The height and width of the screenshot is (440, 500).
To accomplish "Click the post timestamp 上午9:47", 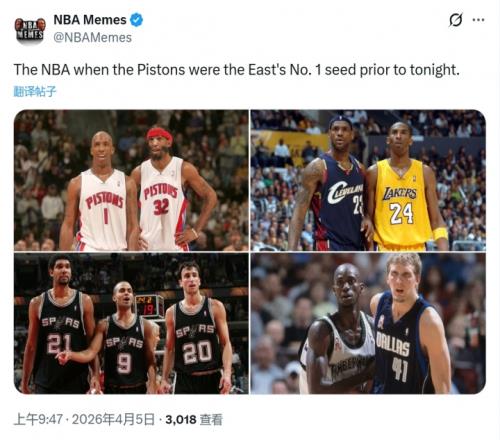I will tap(38, 419).
